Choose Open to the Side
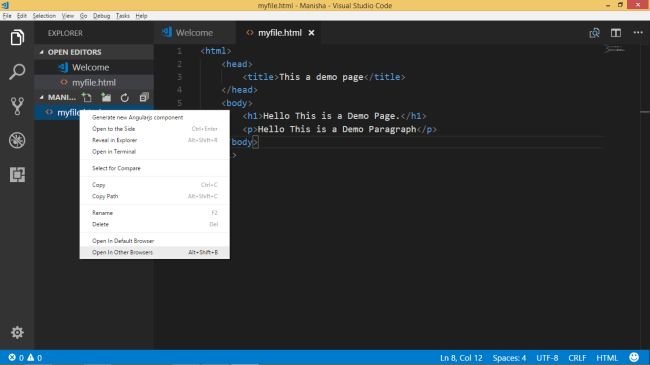 pyautogui.click(x=155, y=129)
